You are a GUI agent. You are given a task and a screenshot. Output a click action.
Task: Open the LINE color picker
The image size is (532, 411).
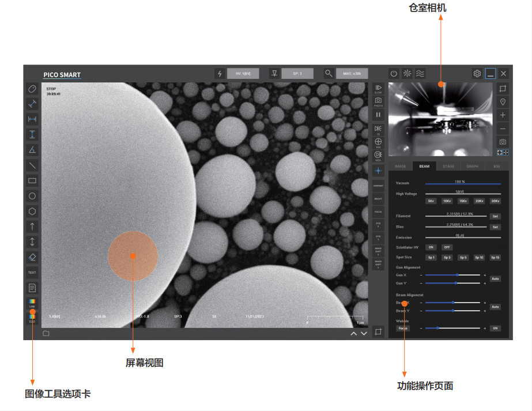(x=32, y=303)
